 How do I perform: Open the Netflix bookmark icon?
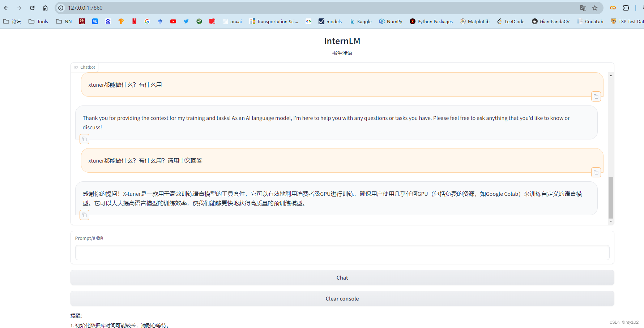134,22
